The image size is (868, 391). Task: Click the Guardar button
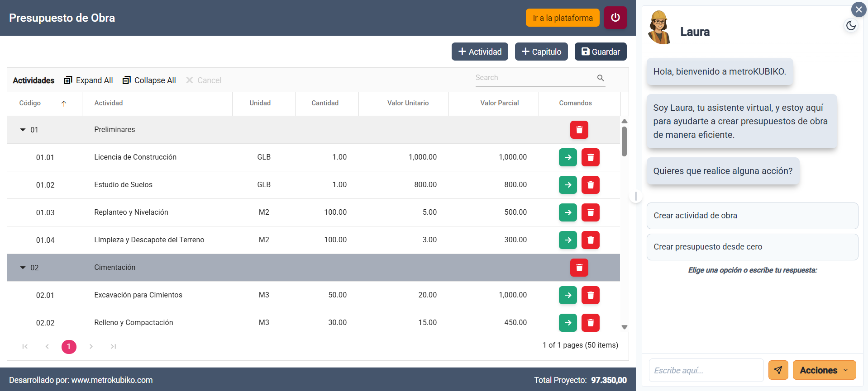pos(600,52)
